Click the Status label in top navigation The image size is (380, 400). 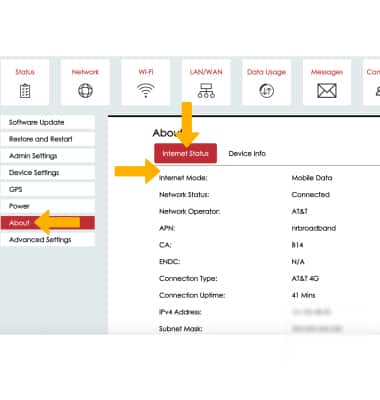click(x=25, y=72)
